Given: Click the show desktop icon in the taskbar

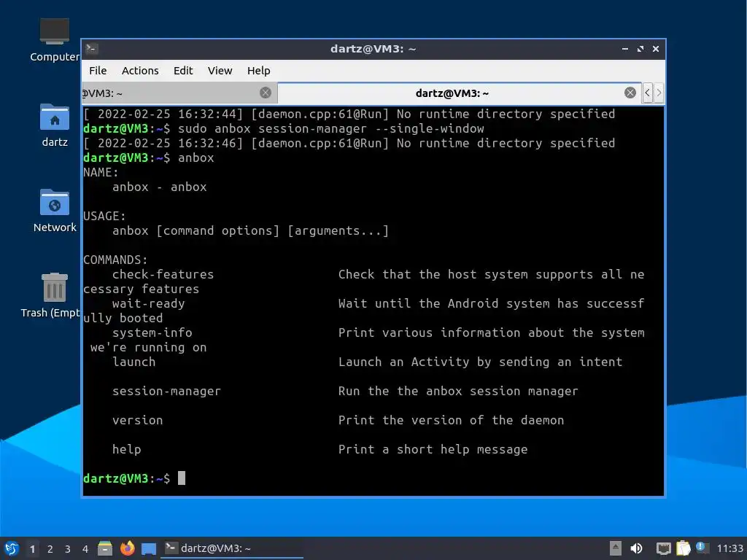Looking at the screenshot, I should (149, 548).
